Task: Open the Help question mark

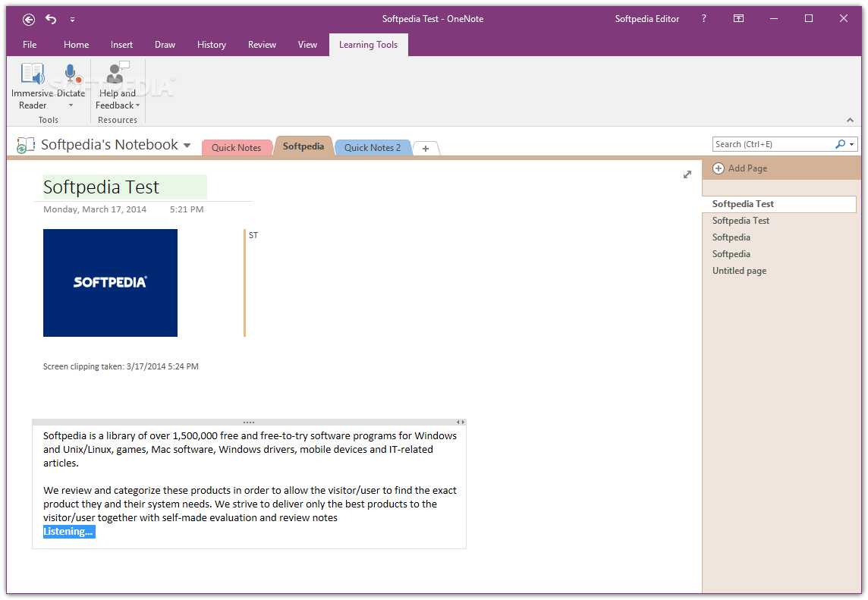Action: pyautogui.click(x=703, y=18)
